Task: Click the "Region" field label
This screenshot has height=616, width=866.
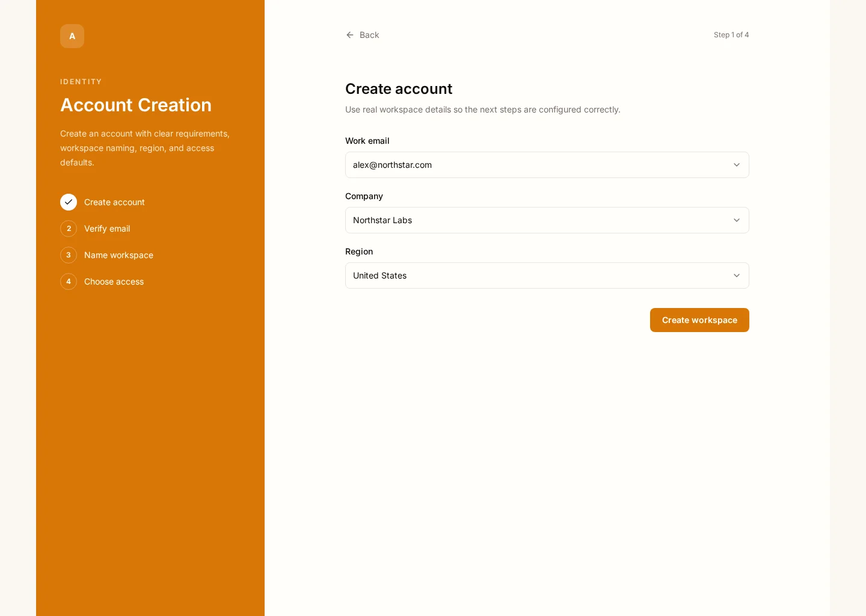Action: click(x=359, y=251)
